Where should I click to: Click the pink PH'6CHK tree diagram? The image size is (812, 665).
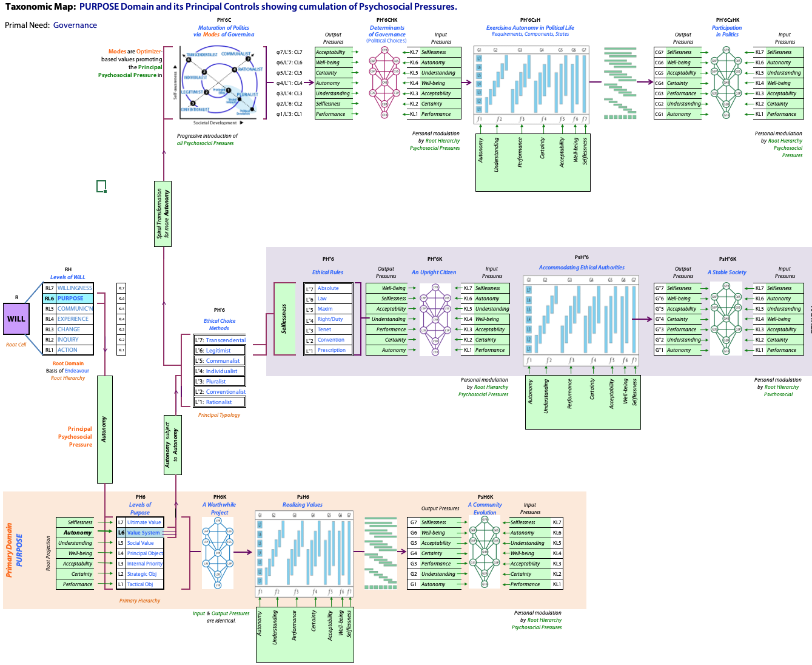point(384,83)
